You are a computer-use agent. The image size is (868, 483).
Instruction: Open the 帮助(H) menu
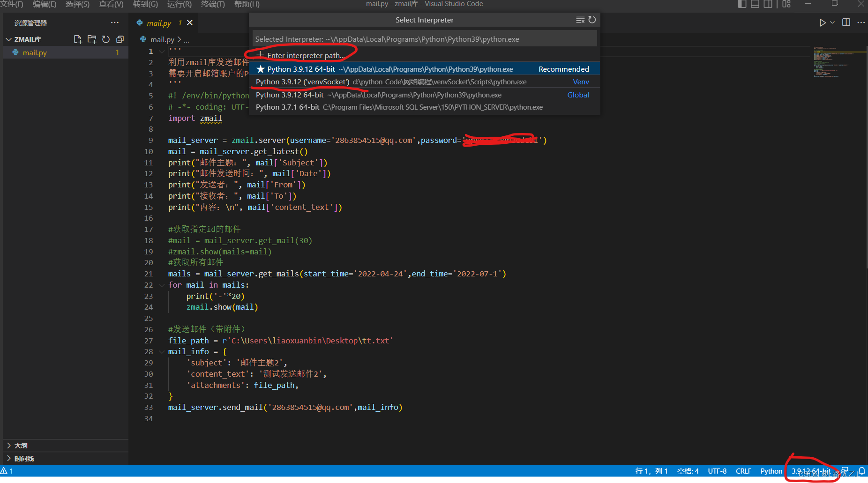click(247, 4)
